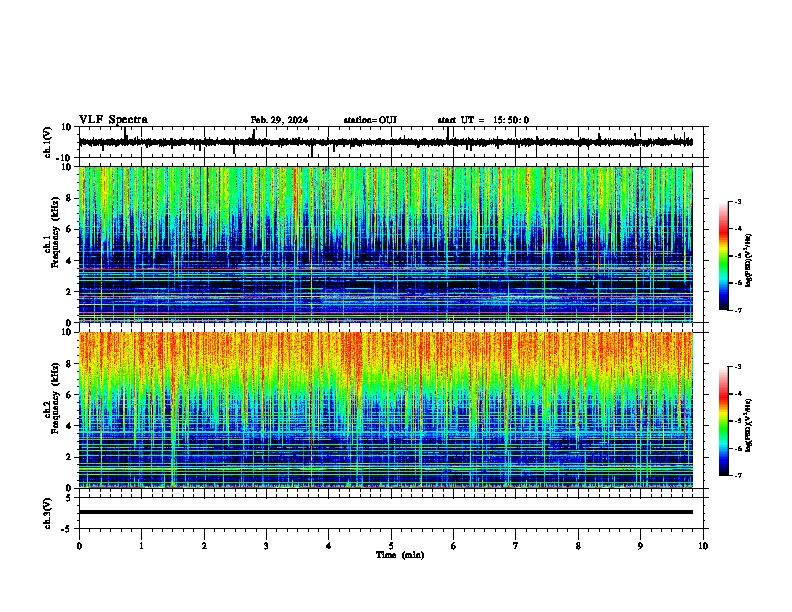Click the 4 kHz tick on ch.1 frequency axis
Screen dimensions: 792x612
[x=69, y=261]
